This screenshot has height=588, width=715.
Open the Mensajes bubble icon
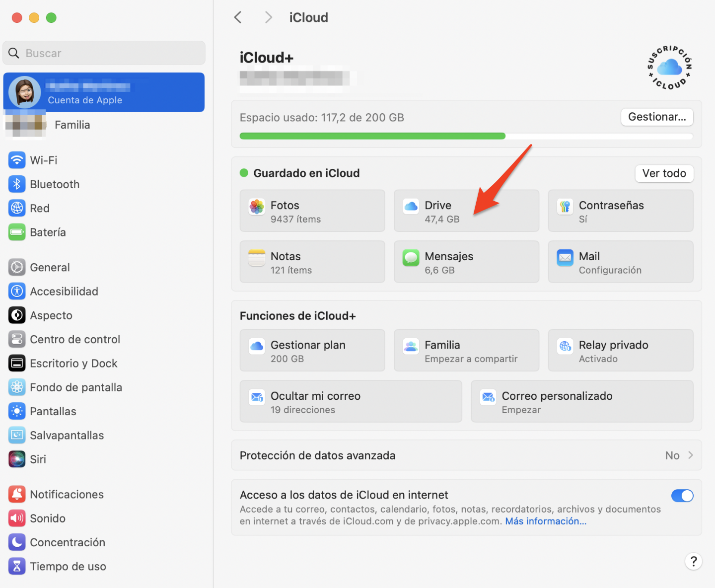(x=411, y=258)
